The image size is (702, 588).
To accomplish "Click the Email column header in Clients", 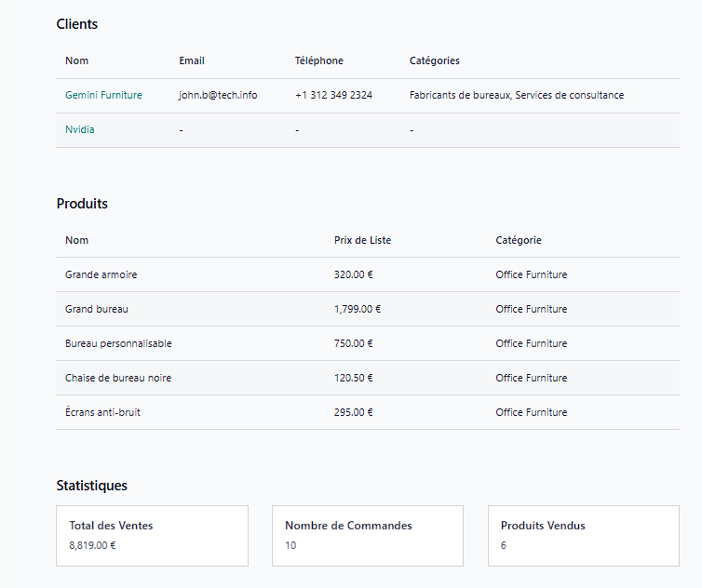I will (192, 60).
